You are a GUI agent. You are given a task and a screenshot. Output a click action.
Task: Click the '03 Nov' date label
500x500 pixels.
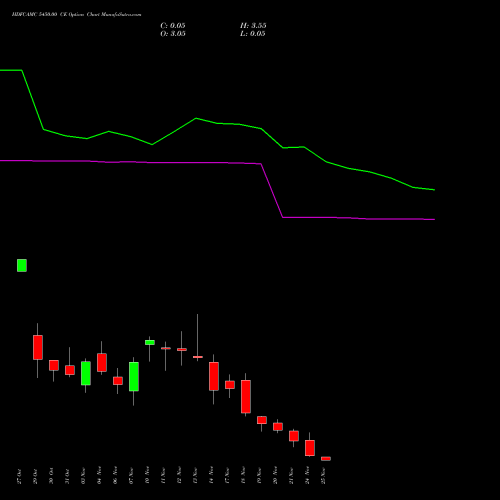click(83, 476)
